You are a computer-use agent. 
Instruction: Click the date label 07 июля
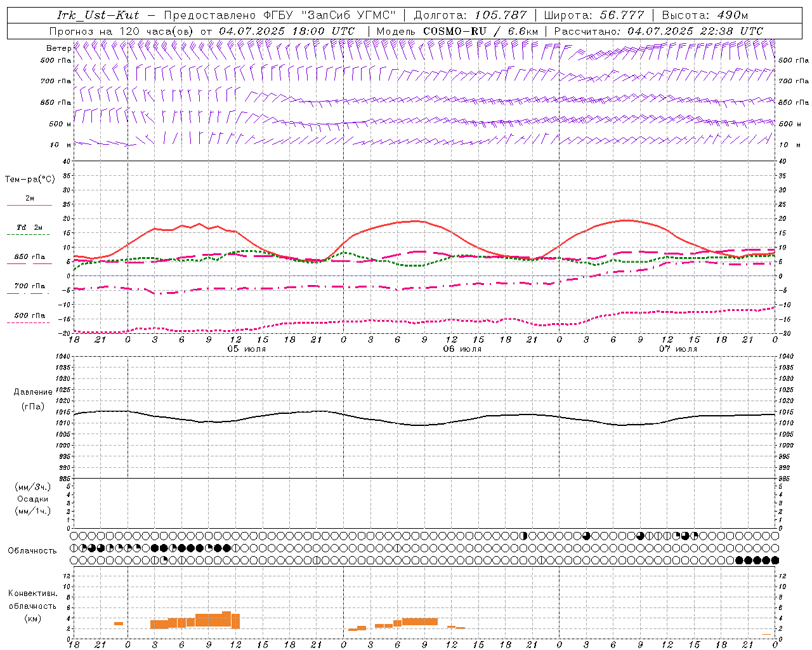point(678,349)
